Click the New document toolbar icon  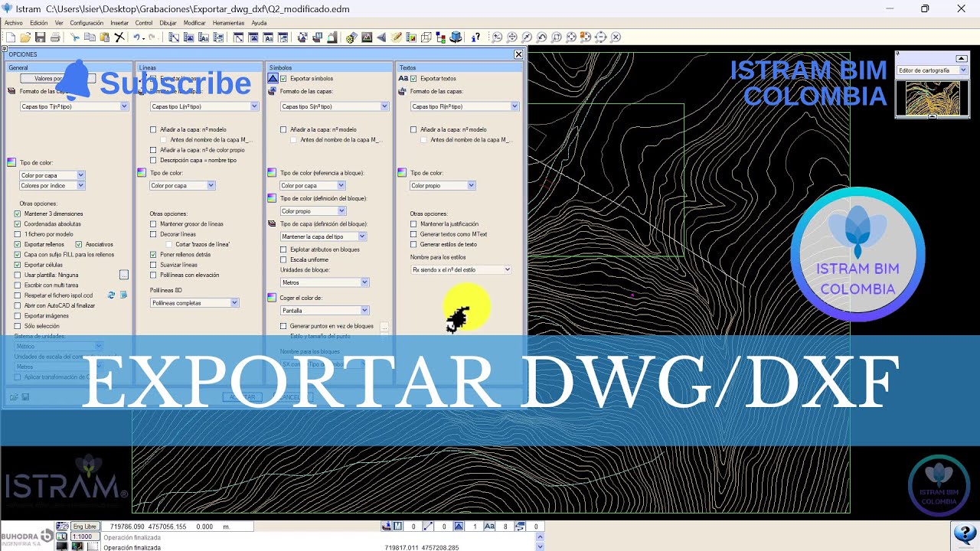pos(10,37)
